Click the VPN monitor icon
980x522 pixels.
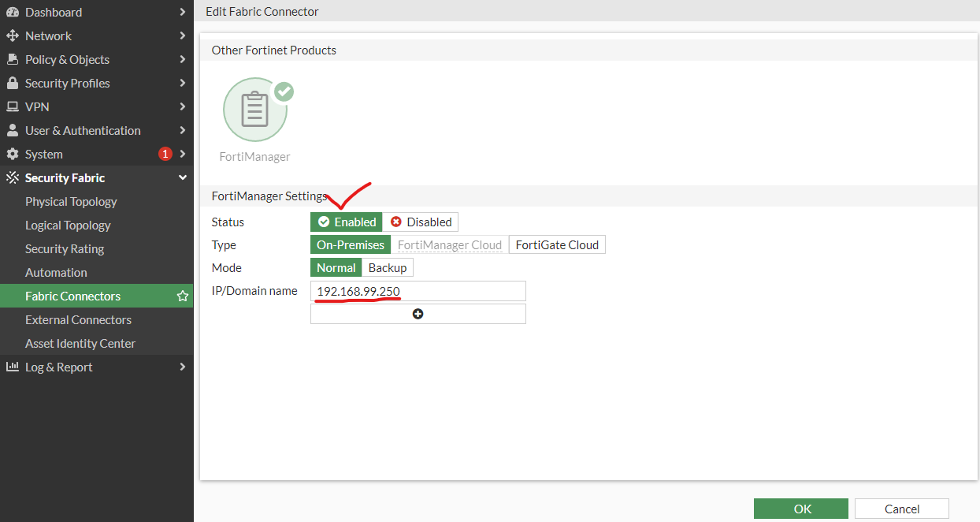click(13, 107)
